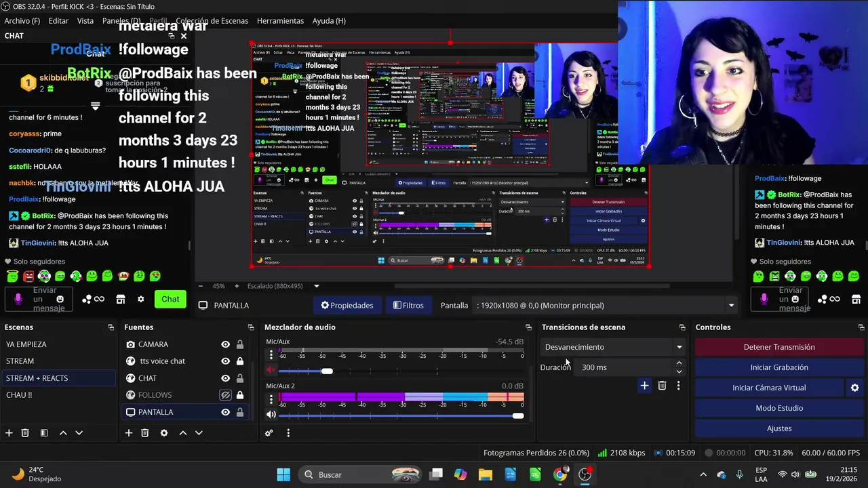868x488 pixels.
Task: Open Ajustes from Controles
Action: pos(779,428)
